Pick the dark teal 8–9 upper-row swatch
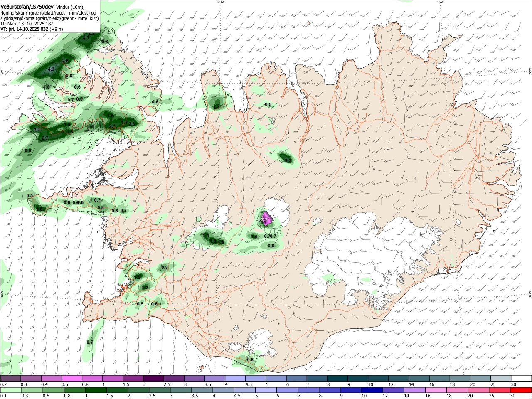 coord(337,378)
